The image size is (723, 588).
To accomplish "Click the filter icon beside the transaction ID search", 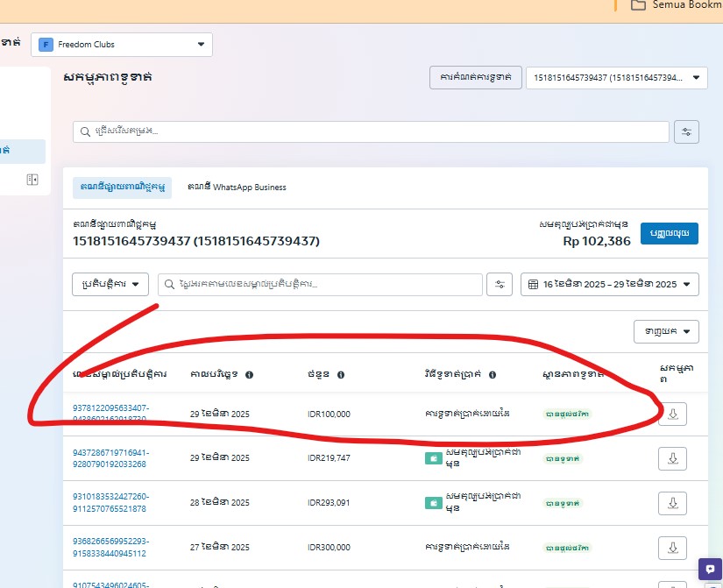I will tap(500, 285).
